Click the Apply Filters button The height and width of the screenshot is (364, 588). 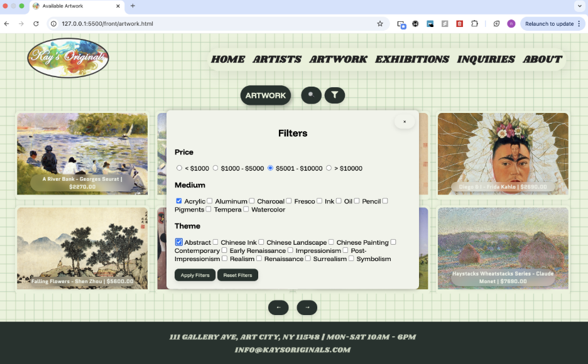click(195, 275)
